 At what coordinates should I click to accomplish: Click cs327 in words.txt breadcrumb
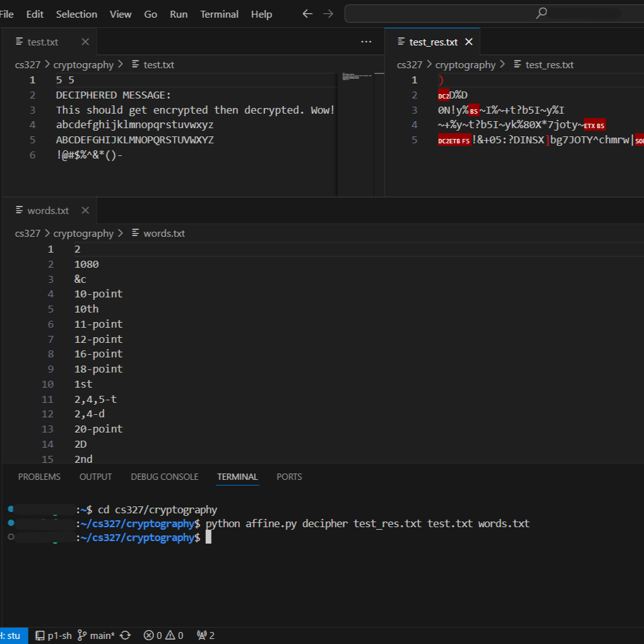pyautogui.click(x=28, y=233)
